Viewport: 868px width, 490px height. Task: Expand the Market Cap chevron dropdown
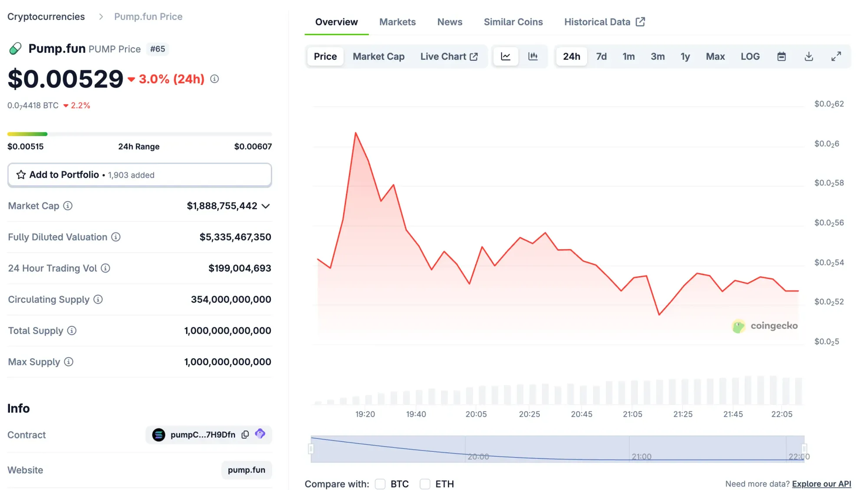pyautogui.click(x=266, y=206)
